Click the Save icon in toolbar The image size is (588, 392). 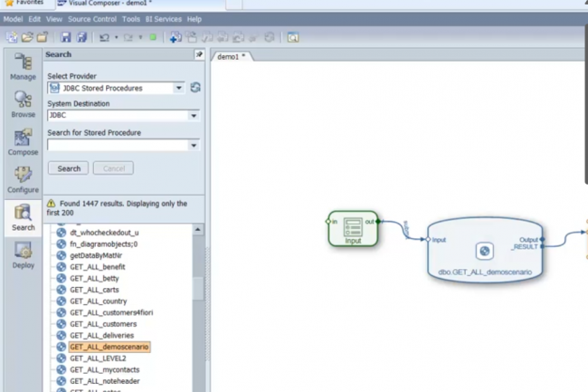tap(65, 37)
